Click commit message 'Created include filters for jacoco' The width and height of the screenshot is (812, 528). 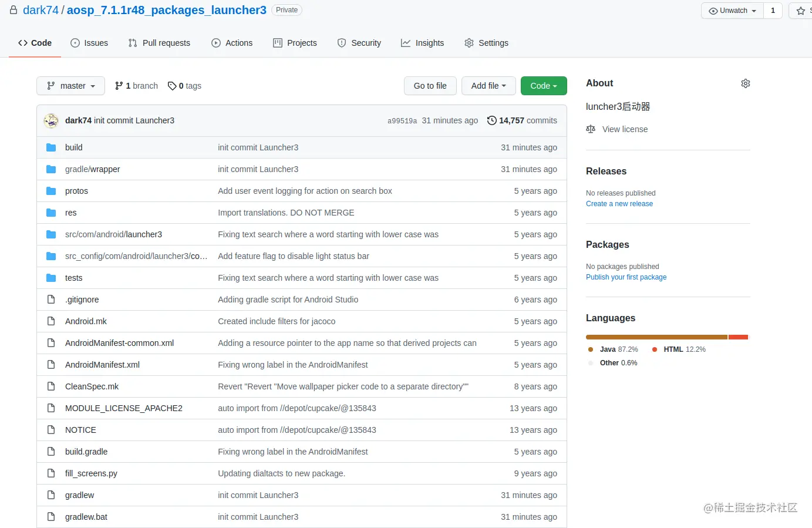277,321
